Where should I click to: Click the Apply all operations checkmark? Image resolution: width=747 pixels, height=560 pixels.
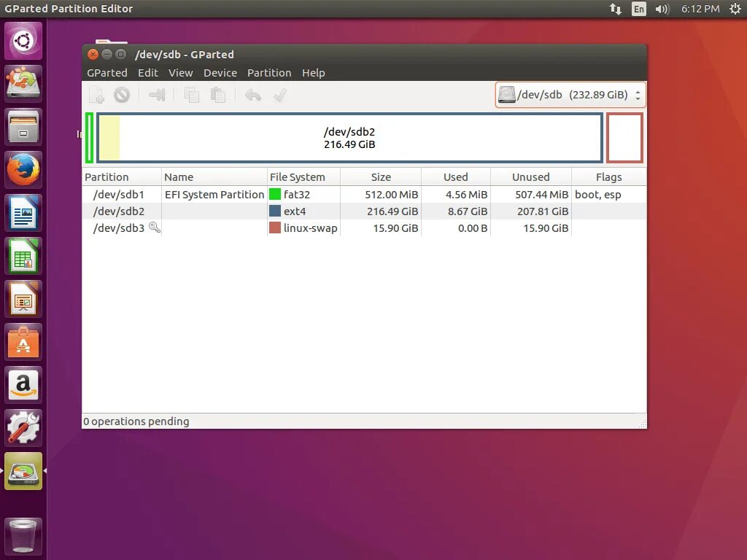click(279, 96)
